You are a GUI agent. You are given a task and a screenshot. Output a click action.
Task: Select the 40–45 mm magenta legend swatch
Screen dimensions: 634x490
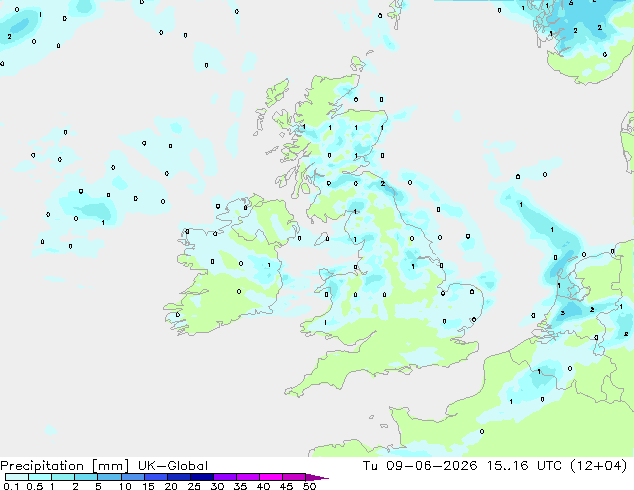click(x=271, y=477)
